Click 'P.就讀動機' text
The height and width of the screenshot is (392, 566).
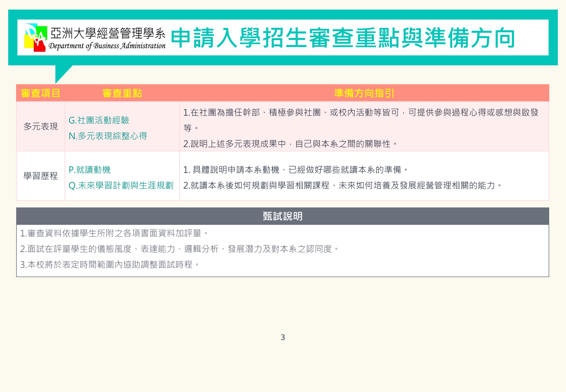[90, 170]
